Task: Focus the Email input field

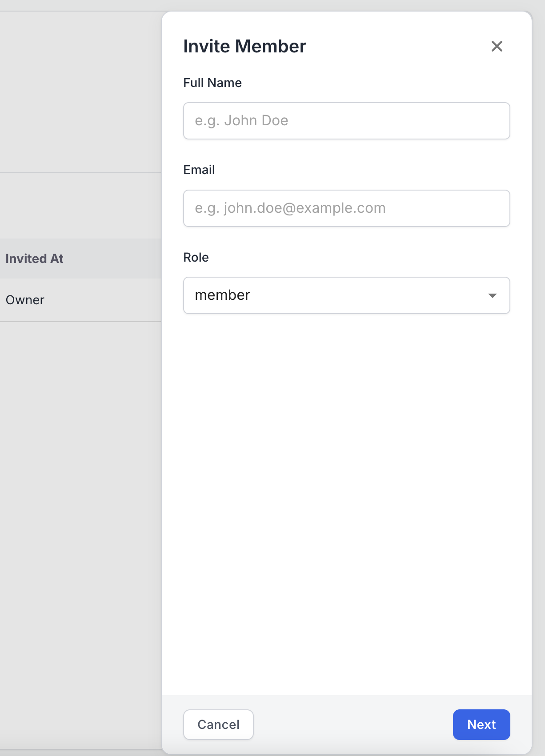Action: pyautogui.click(x=346, y=208)
